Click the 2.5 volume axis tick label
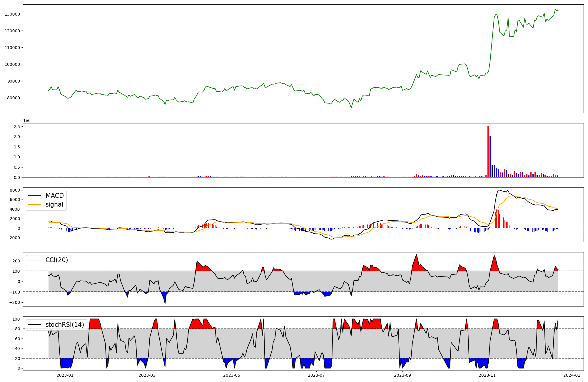Viewport: 588px width, 382px height. pos(17,127)
